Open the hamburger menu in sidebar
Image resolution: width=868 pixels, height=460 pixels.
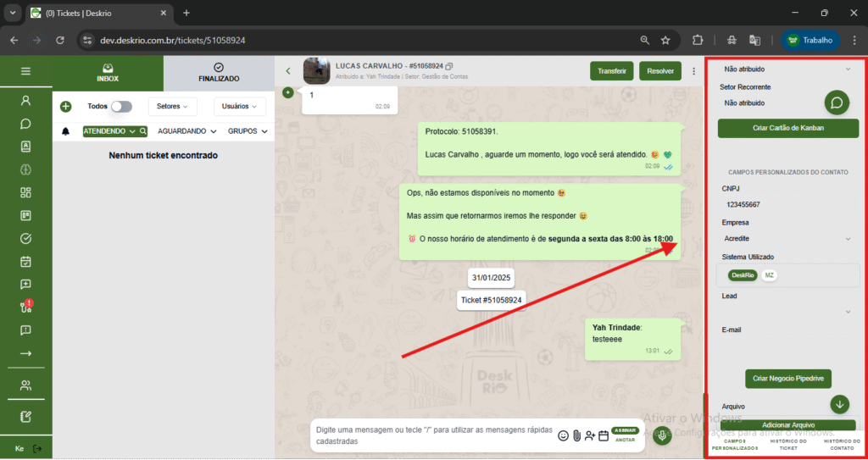(25, 71)
